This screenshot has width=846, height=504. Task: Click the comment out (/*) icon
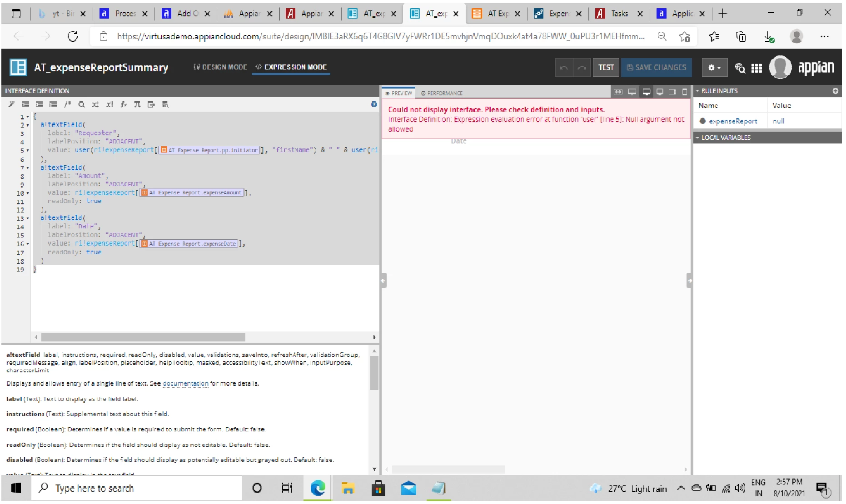click(68, 104)
